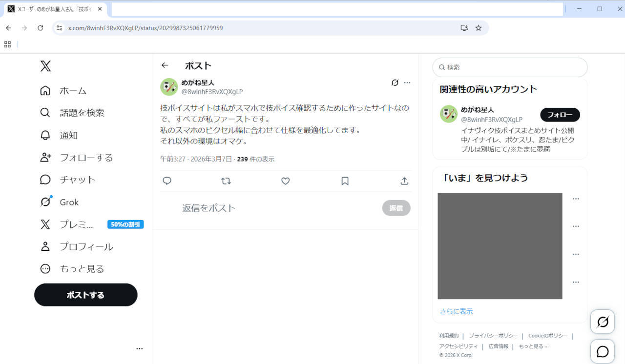Click the share icon under the post
This screenshot has height=364, width=625.
pos(404,181)
